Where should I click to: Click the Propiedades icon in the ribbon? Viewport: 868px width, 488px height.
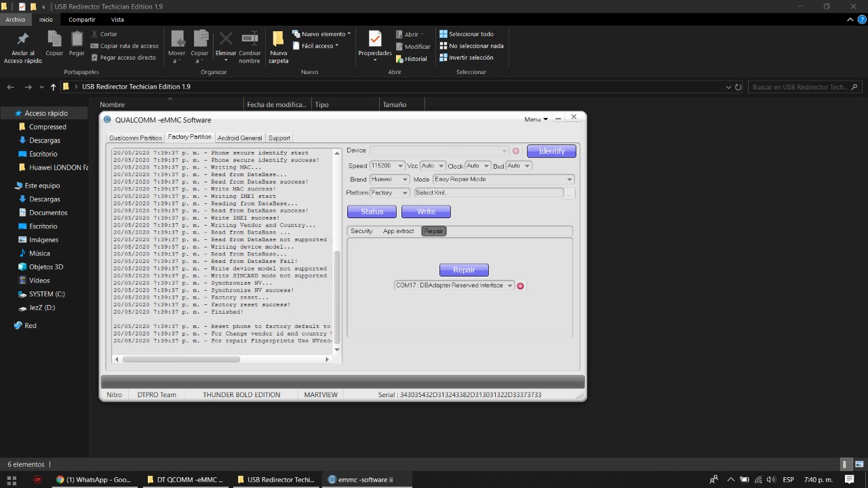(x=375, y=41)
